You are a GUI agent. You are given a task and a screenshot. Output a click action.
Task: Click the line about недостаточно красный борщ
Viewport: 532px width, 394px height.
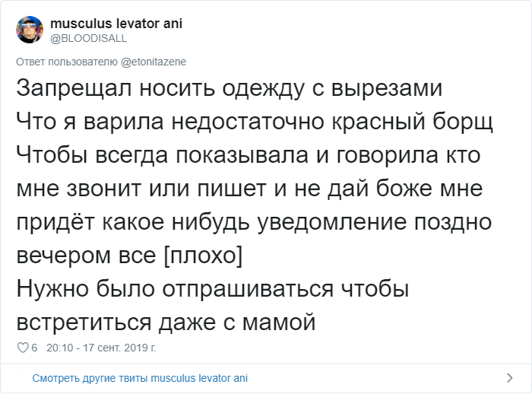pyautogui.click(x=255, y=122)
